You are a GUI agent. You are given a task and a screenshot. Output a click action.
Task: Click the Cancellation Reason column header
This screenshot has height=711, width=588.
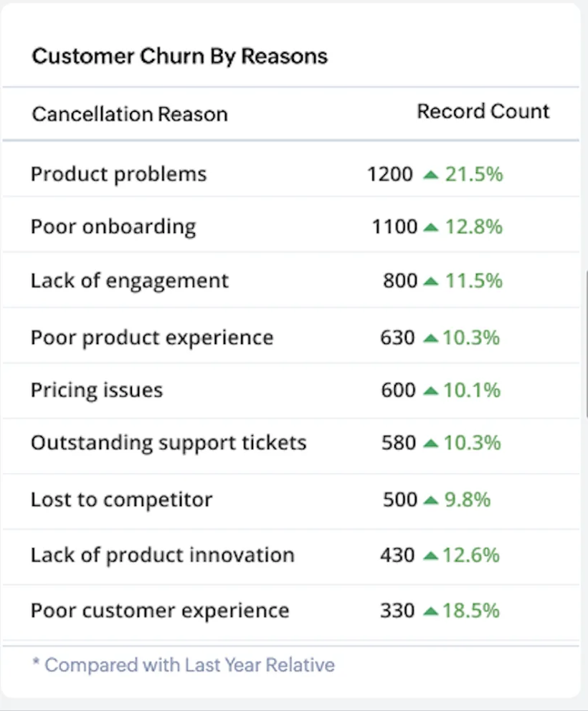click(130, 114)
